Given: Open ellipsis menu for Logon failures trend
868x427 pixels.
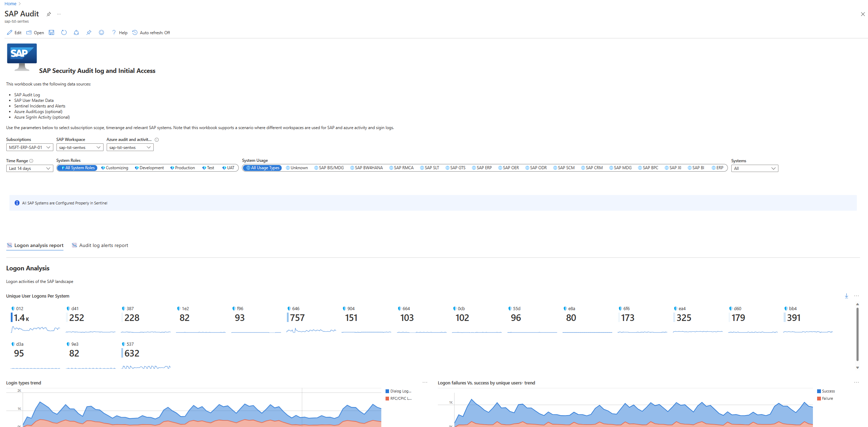Looking at the screenshot, I should point(856,383).
